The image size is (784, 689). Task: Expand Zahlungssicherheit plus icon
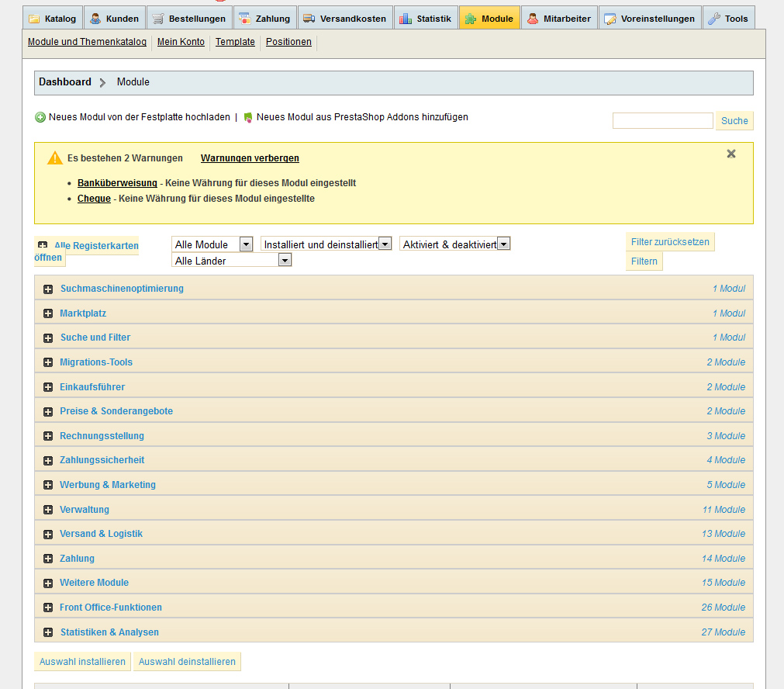(x=48, y=461)
